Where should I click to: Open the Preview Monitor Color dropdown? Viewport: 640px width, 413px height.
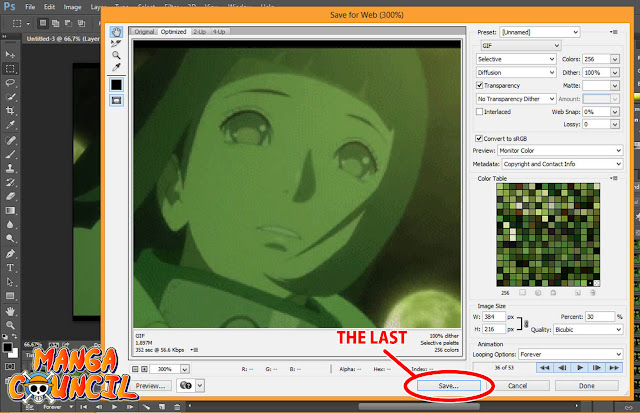tap(560, 151)
